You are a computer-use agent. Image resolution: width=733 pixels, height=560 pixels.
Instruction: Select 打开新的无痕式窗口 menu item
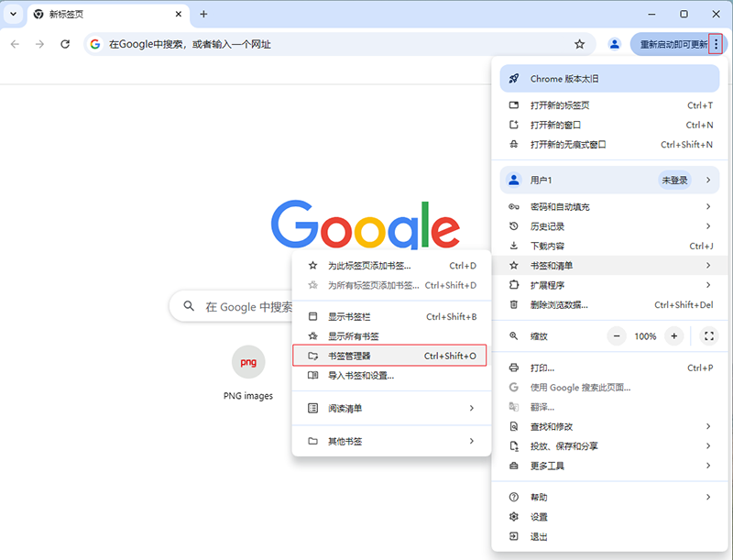point(609,145)
